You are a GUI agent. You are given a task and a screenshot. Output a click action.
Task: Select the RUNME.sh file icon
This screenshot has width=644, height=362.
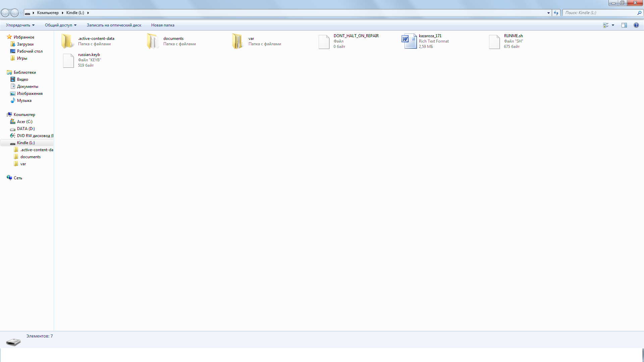(494, 42)
